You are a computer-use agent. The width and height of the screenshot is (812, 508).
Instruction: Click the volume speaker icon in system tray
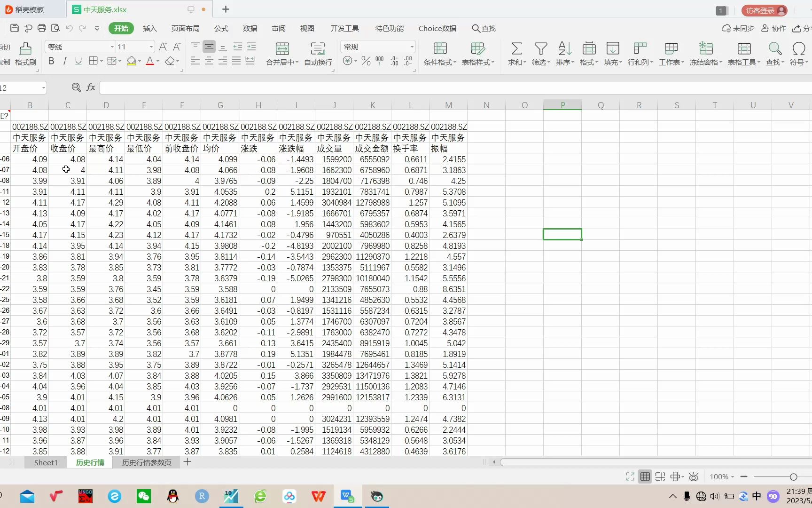(x=715, y=496)
